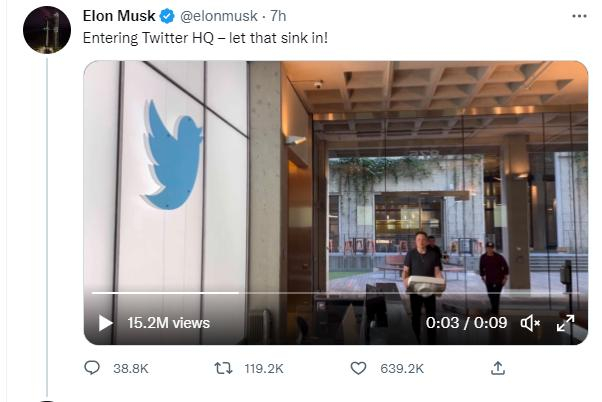602x402 pixels.
Task: Click the 0:03 / 0:09 video time display
Action: 467,322
